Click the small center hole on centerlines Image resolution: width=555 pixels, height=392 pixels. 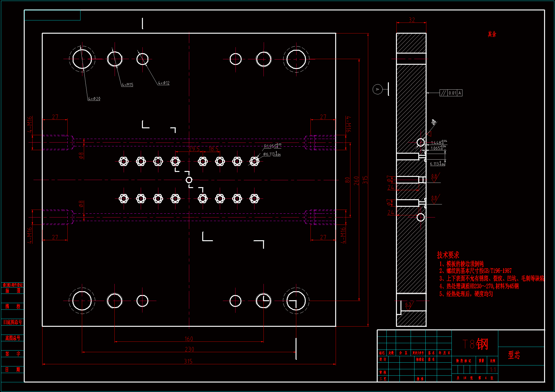tap(189, 180)
